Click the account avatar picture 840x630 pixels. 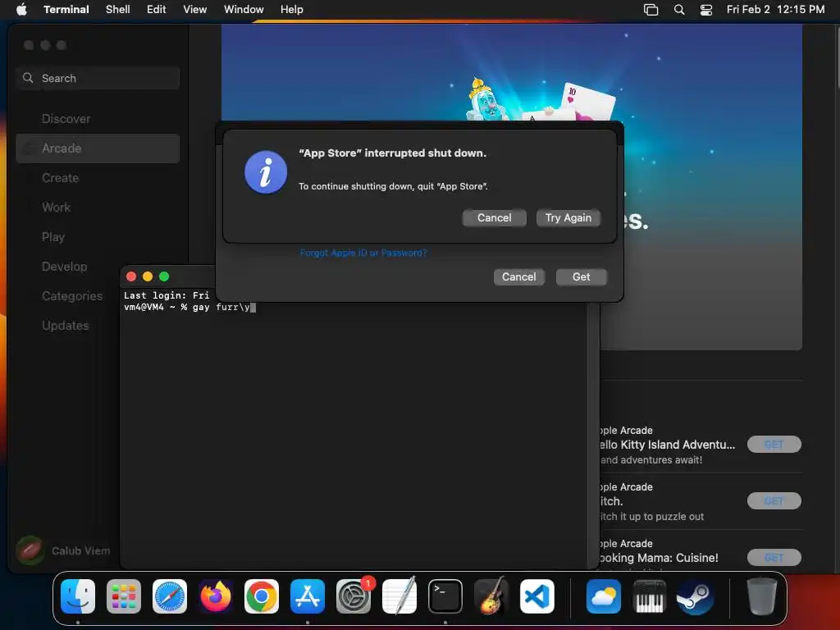30,550
